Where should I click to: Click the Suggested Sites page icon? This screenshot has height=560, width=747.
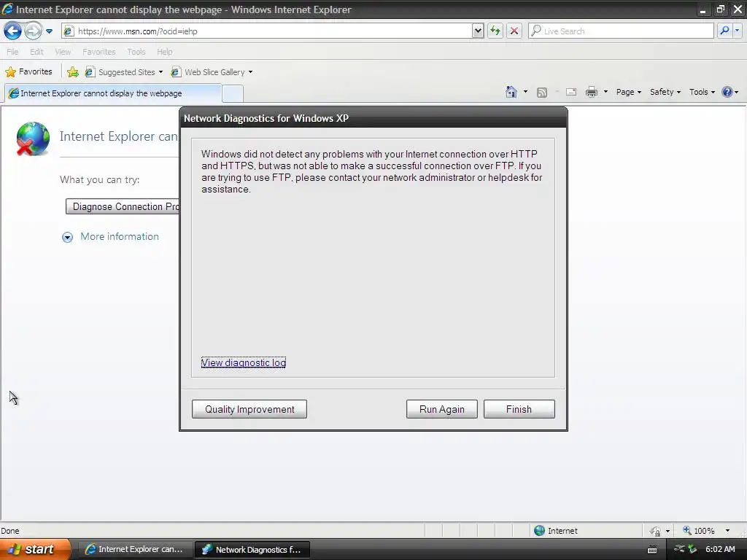pyautogui.click(x=90, y=72)
